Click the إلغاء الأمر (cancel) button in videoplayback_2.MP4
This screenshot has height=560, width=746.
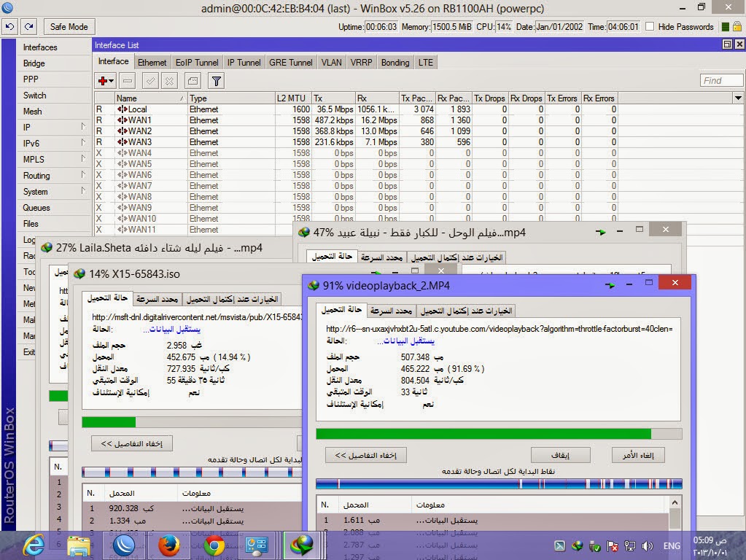tap(638, 455)
